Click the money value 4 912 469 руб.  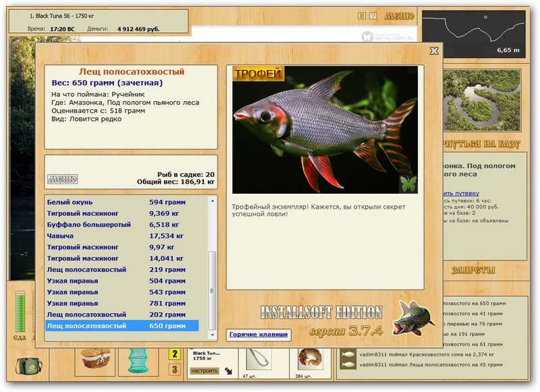[138, 29]
